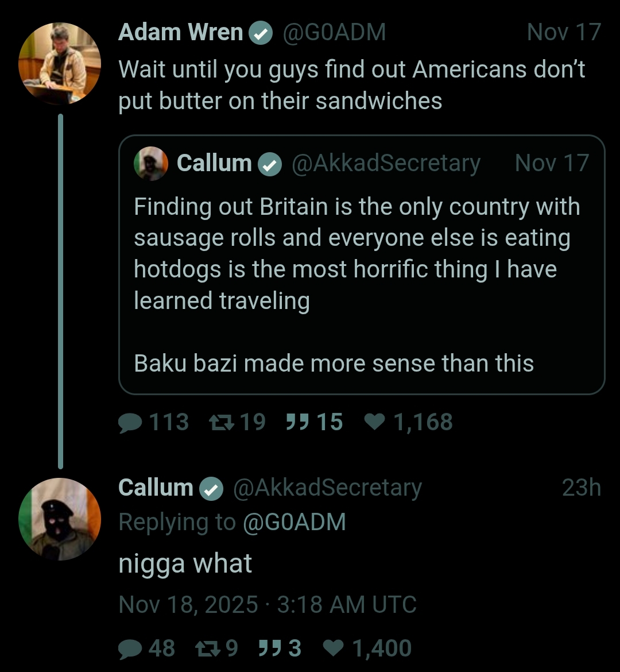Screen dimensions: 620x672
Task: Click reply icon on Callum's reply tweet
Action: point(131,648)
